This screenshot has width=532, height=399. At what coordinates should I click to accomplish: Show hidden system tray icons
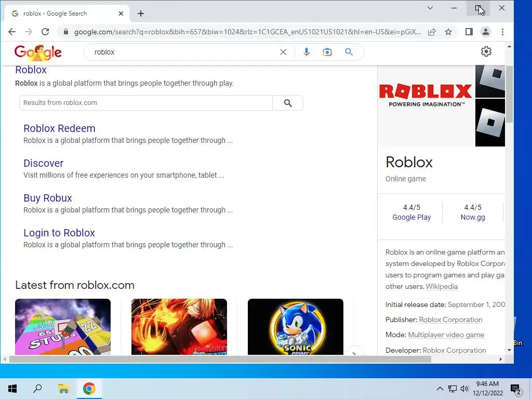pyautogui.click(x=440, y=389)
